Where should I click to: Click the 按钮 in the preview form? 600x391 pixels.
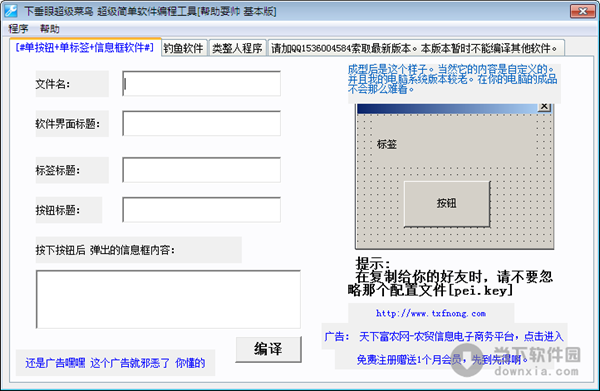447,204
